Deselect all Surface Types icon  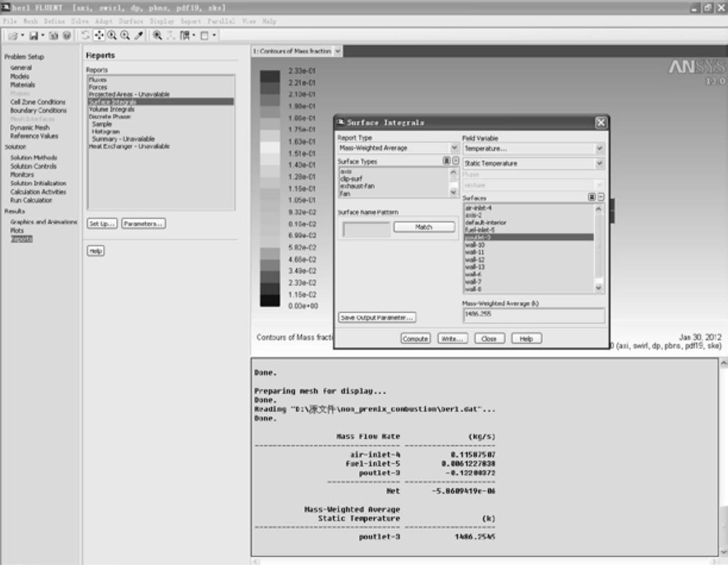click(x=455, y=161)
